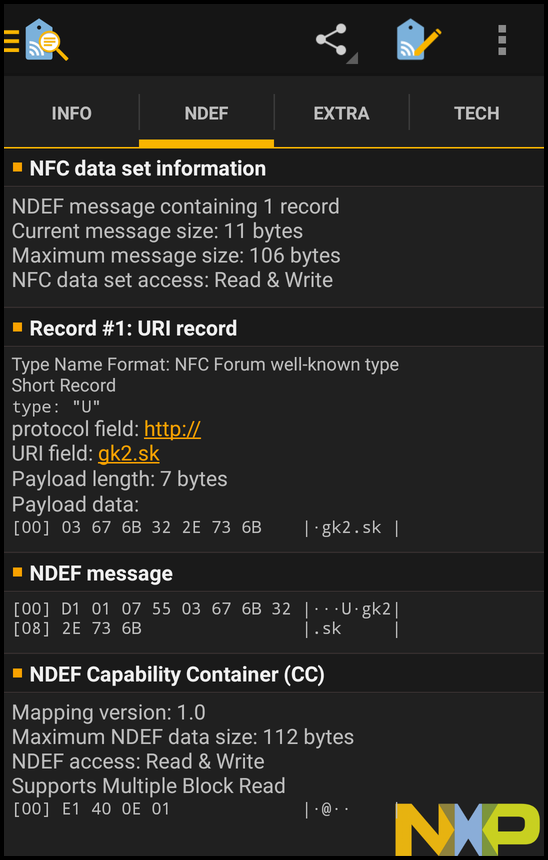Select the NDEF tab
The height and width of the screenshot is (860, 548).
[x=206, y=114]
